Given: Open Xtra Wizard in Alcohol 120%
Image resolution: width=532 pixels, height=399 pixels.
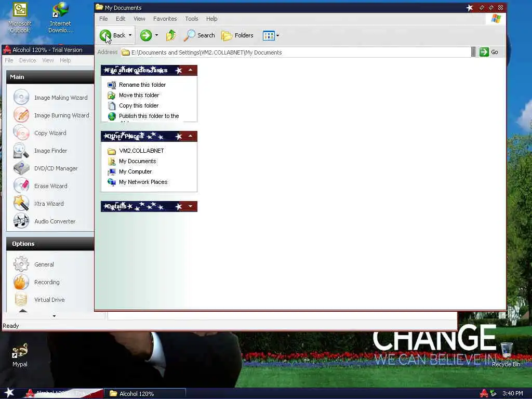Looking at the screenshot, I should pos(38,203).
